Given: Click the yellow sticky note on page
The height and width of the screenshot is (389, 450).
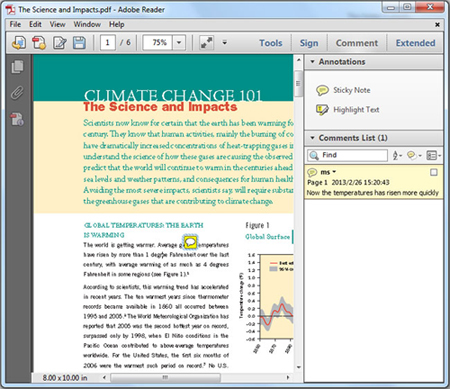Looking at the screenshot, I should pyautogui.click(x=190, y=242).
